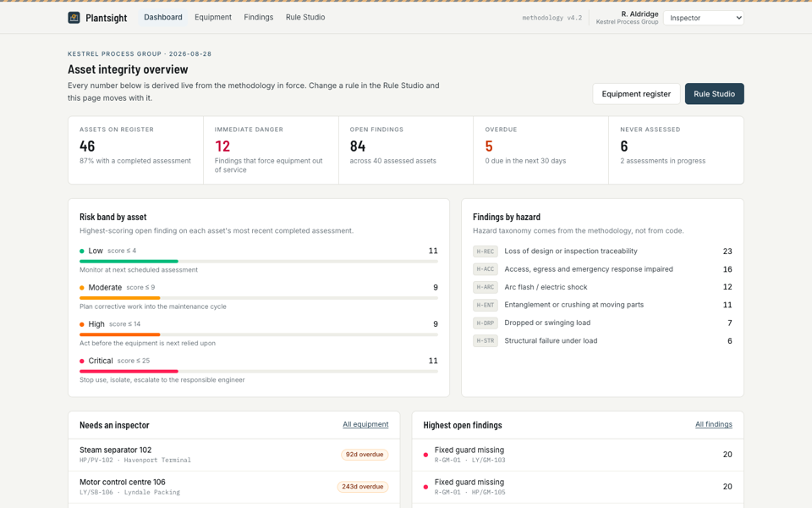
Task: Click the 243d overdue badge
Action: [x=363, y=487]
